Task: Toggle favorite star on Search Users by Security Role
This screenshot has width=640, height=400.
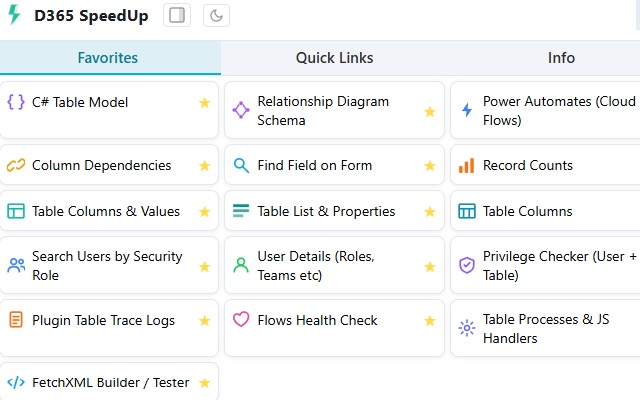Action: tap(204, 267)
